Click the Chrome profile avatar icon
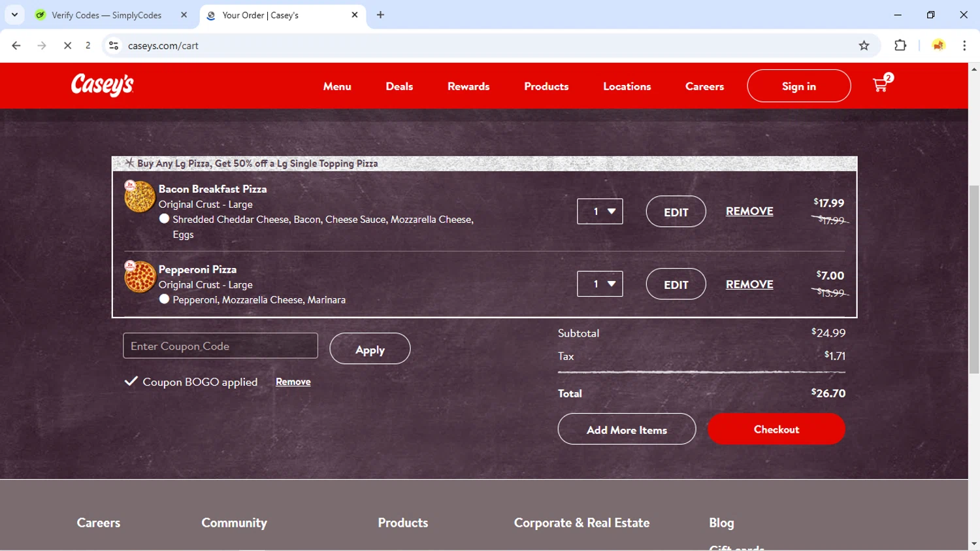Viewport: 980px width, 551px height. click(938, 46)
